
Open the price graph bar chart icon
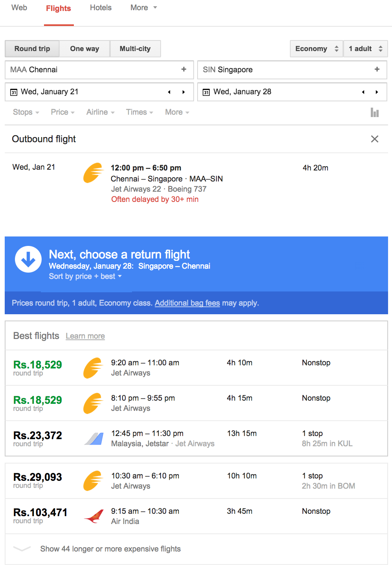click(375, 113)
